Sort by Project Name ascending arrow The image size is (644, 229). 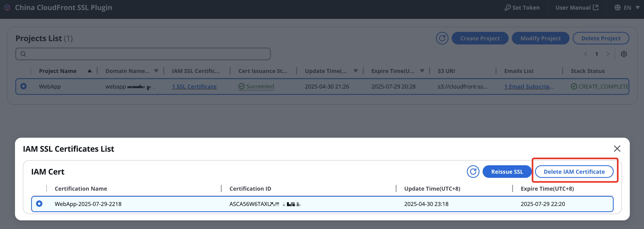[89, 71]
